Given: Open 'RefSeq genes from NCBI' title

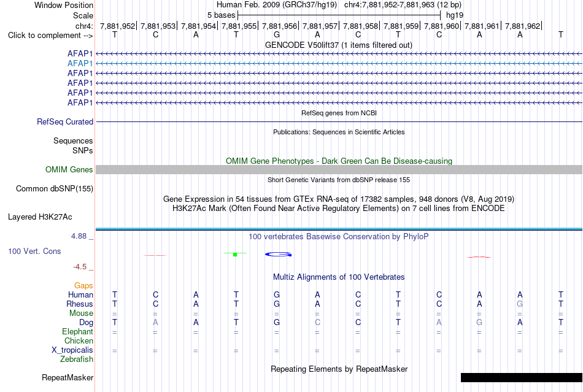Looking at the screenshot, I should pos(339,113).
